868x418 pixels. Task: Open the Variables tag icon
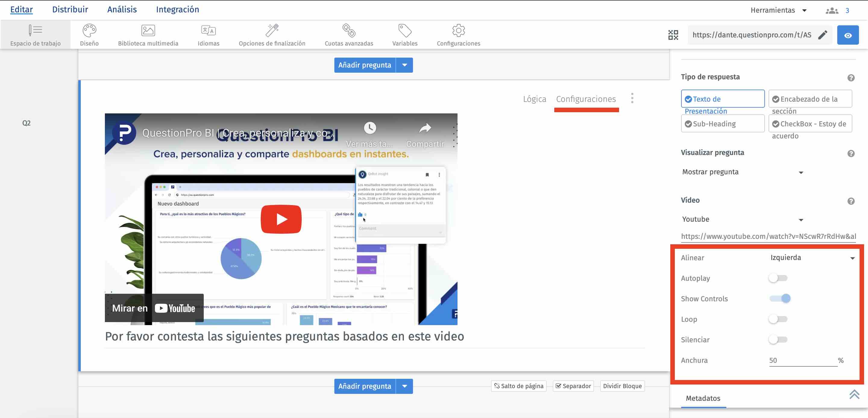pos(405,31)
